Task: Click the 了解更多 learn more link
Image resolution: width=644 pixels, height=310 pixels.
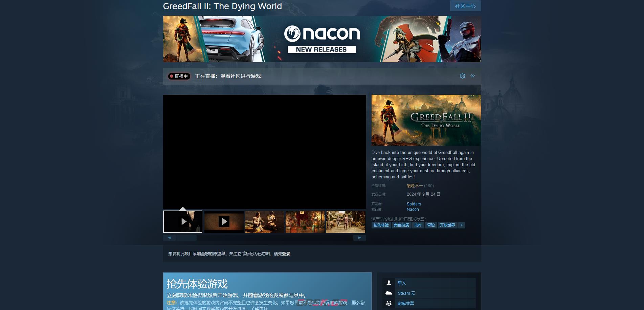Action: [x=259, y=308]
